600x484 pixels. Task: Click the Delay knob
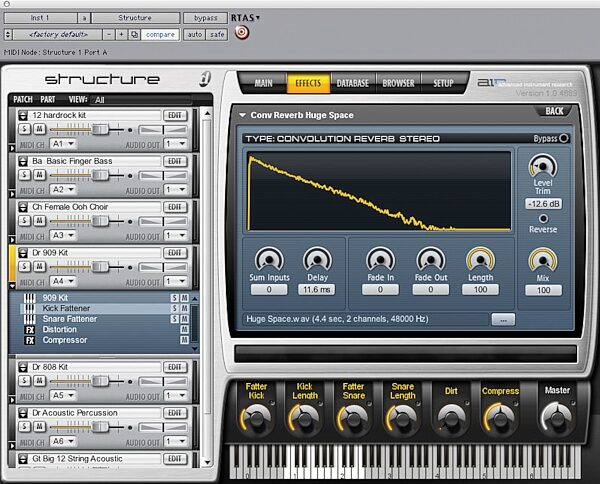317,260
